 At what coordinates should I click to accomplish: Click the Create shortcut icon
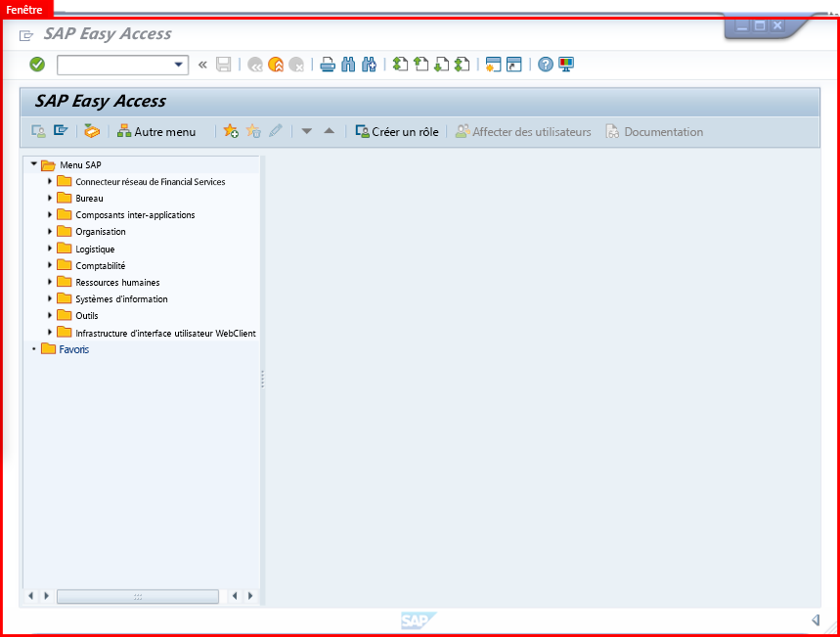click(514, 65)
